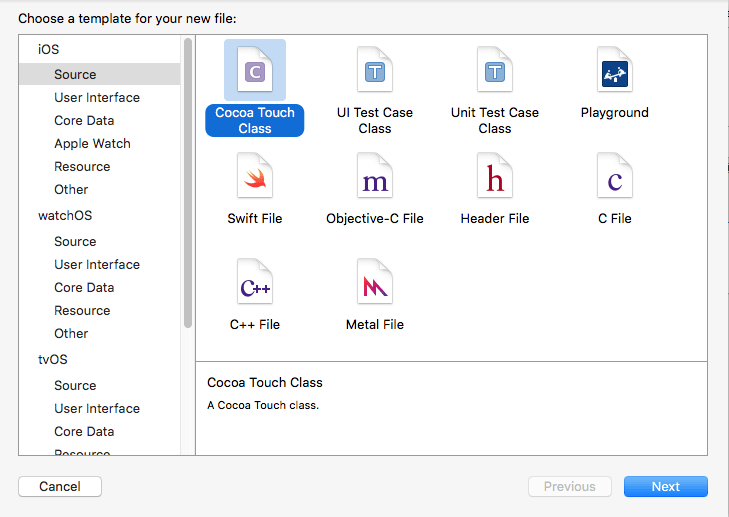Click the iOS section header
The height and width of the screenshot is (517, 729).
(48, 49)
